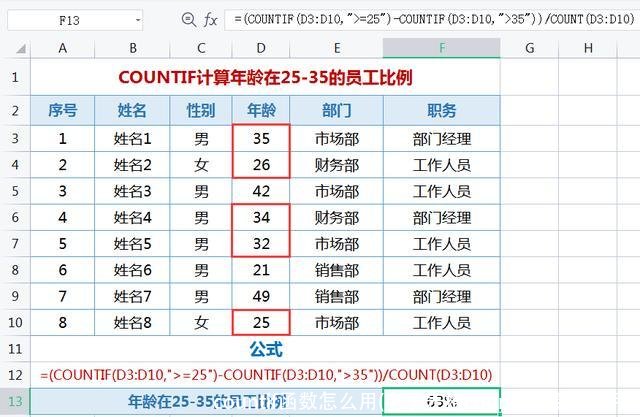Select cell containing 姓名3
Image resolution: width=640 pixels, height=417 pixels.
point(132,191)
